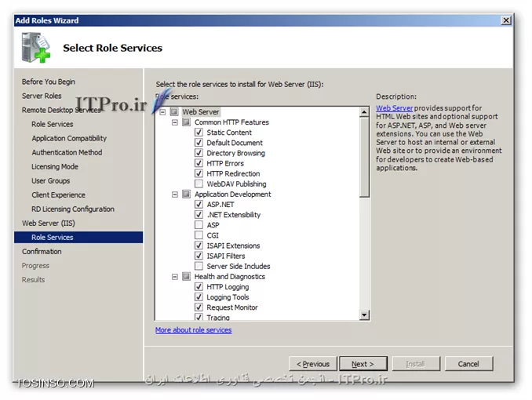Image resolution: width=532 pixels, height=400 pixels.
Task: Go to Client Experience step
Action: click(x=58, y=195)
